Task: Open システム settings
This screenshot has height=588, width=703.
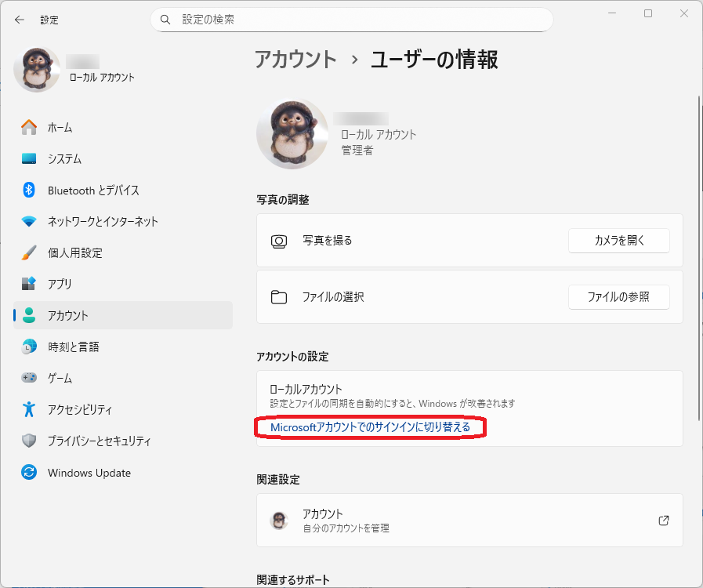Action: click(x=123, y=159)
